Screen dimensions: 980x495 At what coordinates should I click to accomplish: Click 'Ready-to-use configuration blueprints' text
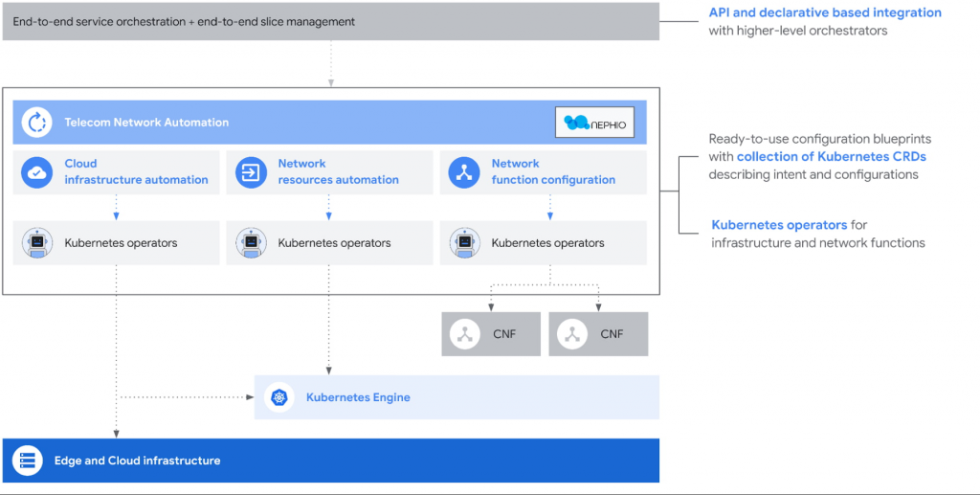[820, 139]
